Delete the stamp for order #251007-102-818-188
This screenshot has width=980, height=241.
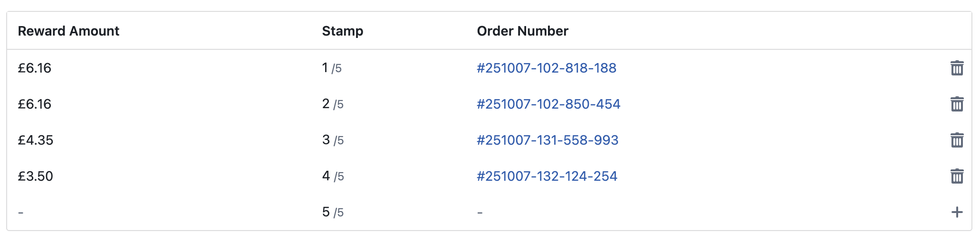[957, 68]
